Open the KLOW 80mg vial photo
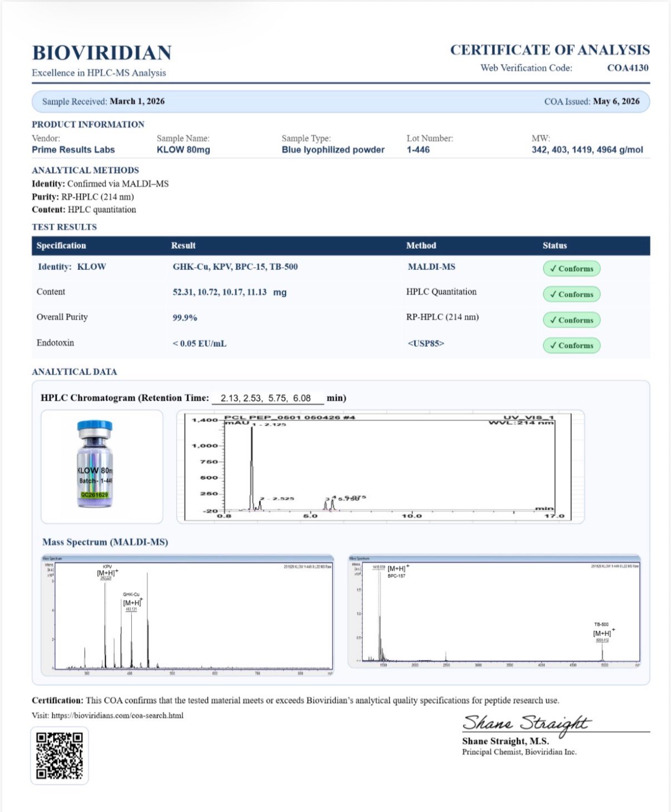Screen dimensions: 671x812 pos(102,466)
